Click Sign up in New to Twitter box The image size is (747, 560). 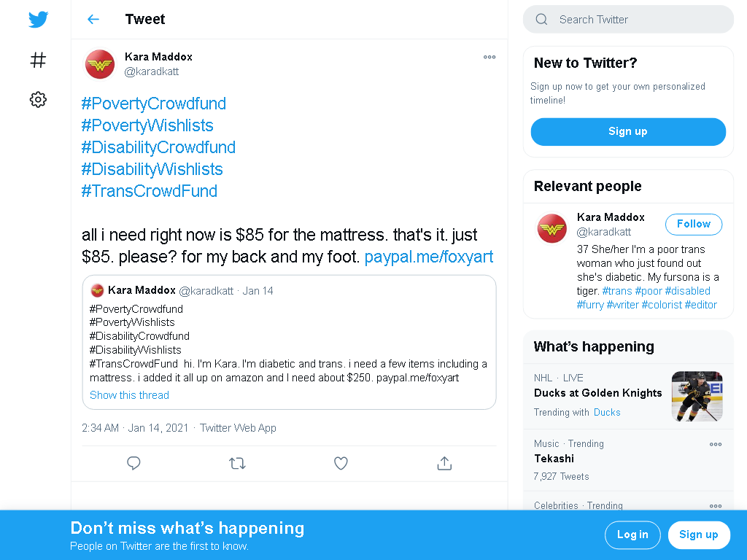(x=628, y=131)
